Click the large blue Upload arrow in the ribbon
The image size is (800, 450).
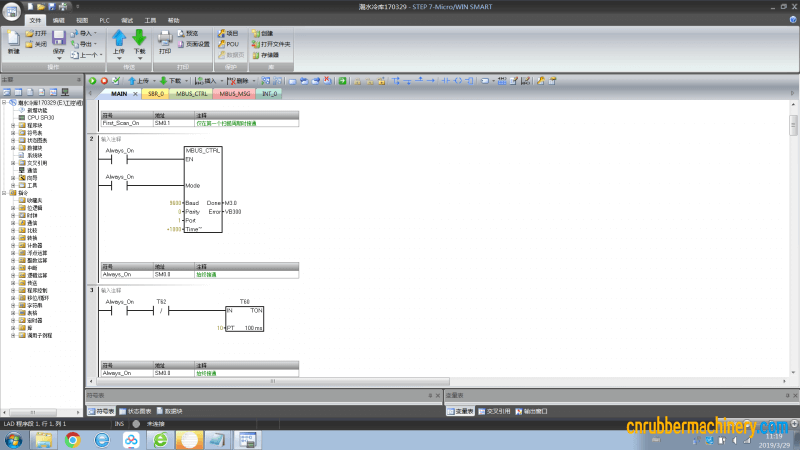point(119,38)
